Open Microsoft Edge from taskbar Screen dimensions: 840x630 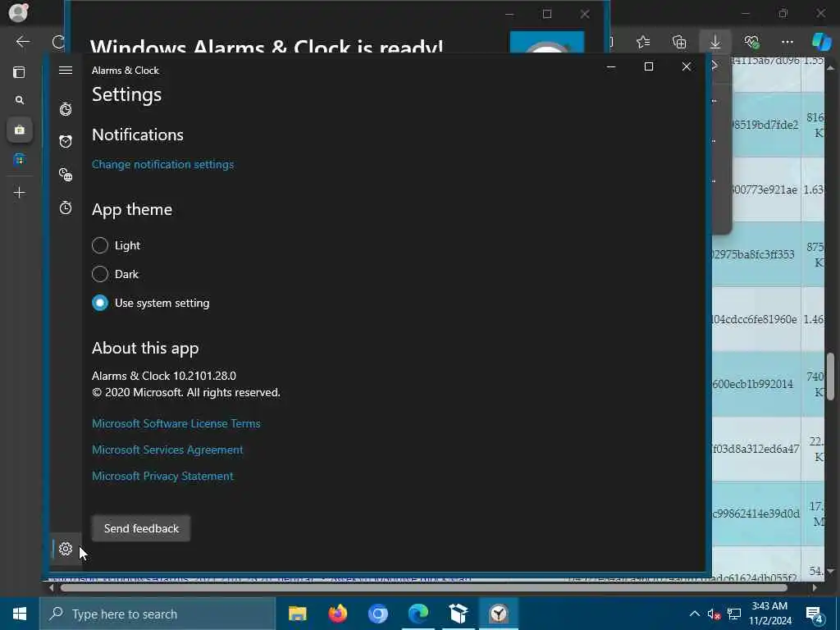point(418,614)
